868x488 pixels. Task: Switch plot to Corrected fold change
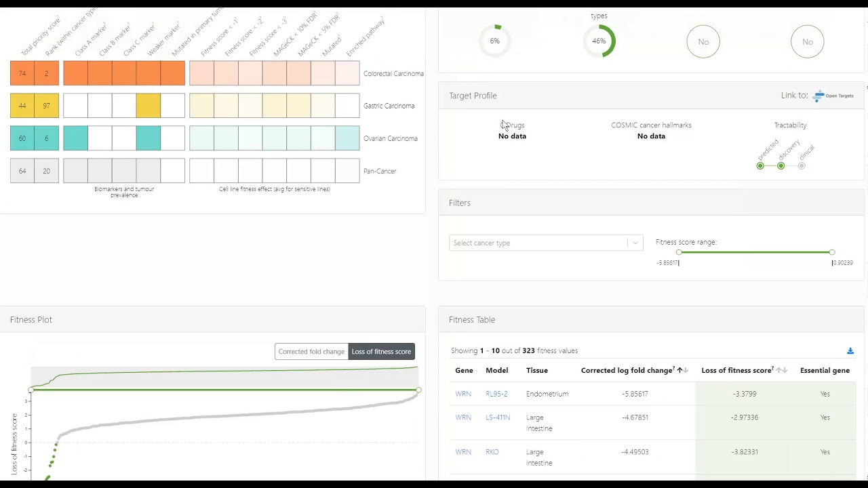311,352
